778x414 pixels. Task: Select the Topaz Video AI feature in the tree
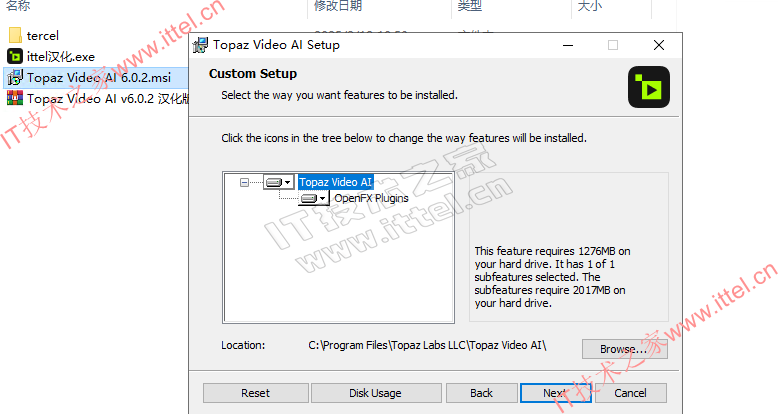[335, 182]
